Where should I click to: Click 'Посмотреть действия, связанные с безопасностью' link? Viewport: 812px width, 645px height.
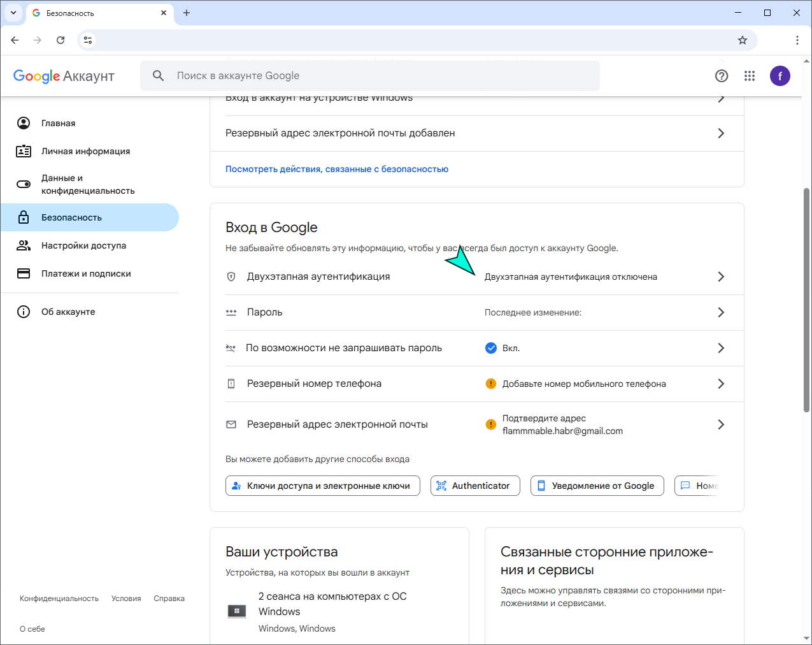pyautogui.click(x=337, y=169)
